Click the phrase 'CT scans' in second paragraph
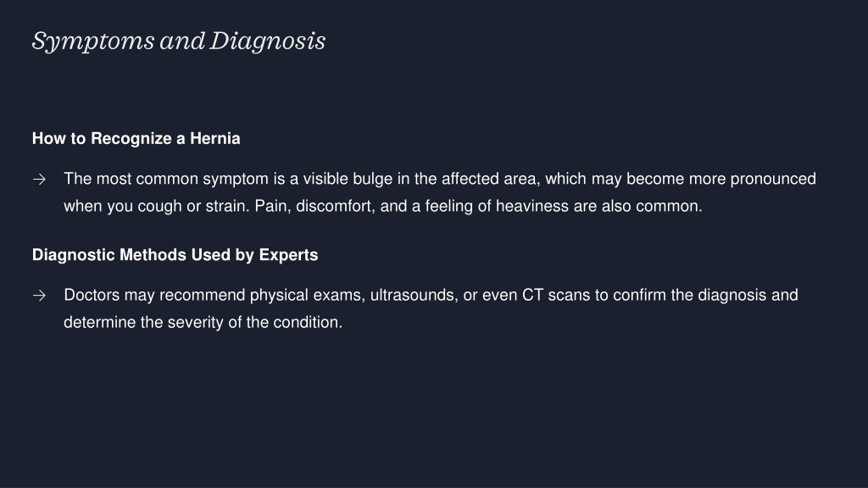Viewport: 868px width, 488px height. pyautogui.click(x=556, y=295)
